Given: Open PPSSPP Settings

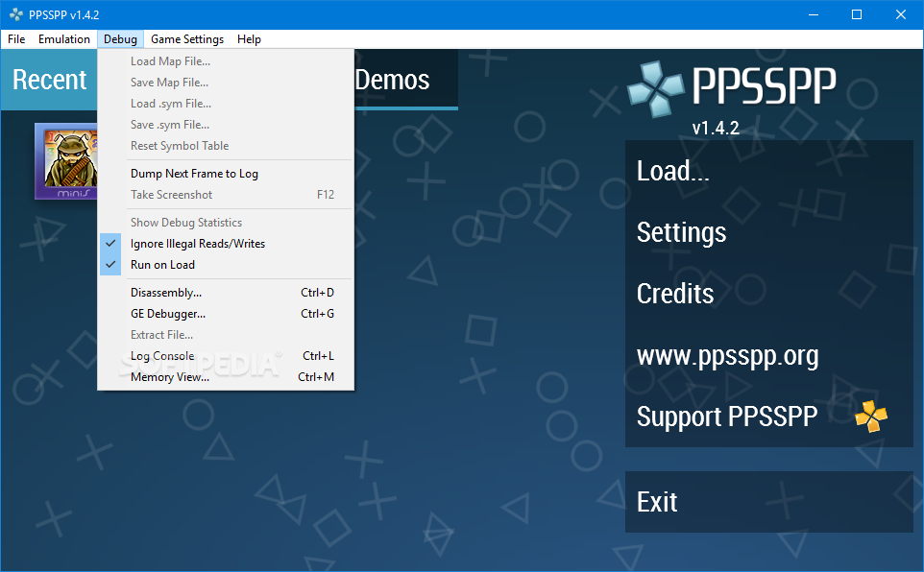Looking at the screenshot, I should (769, 232).
